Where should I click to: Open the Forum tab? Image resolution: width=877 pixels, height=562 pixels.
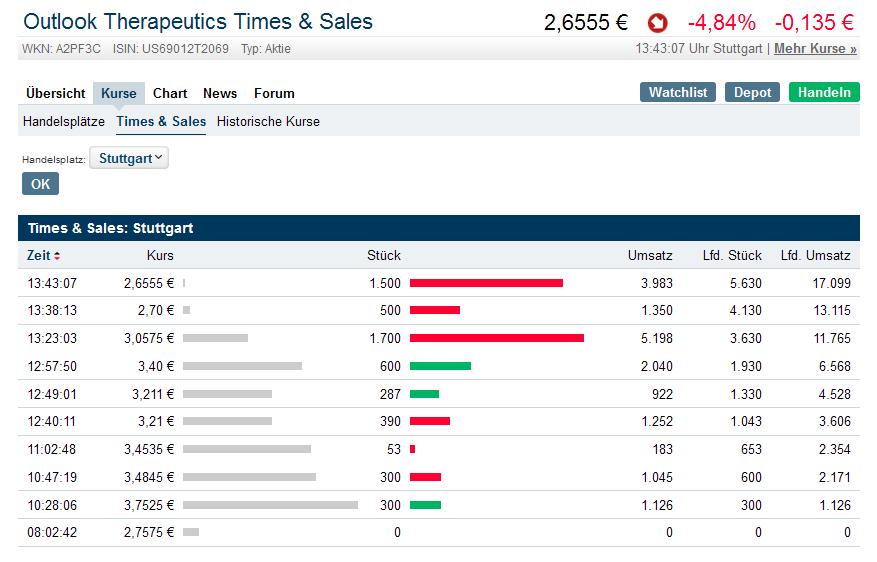coord(274,93)
